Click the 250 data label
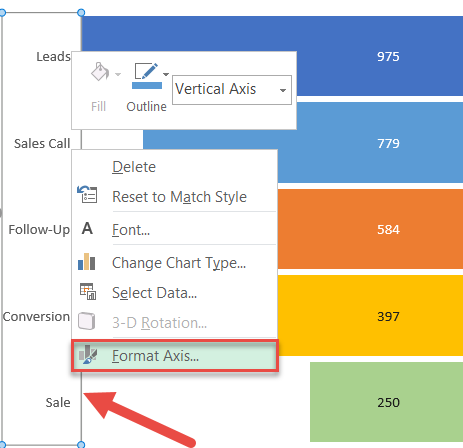The width and height of the screenshot is (463, 448). pyautogui.click(x=388, y=403)
